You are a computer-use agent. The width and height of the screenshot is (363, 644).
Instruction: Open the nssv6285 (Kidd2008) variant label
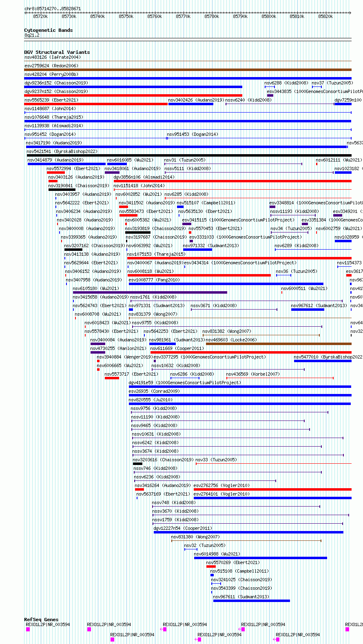click(x=186, y=194)
